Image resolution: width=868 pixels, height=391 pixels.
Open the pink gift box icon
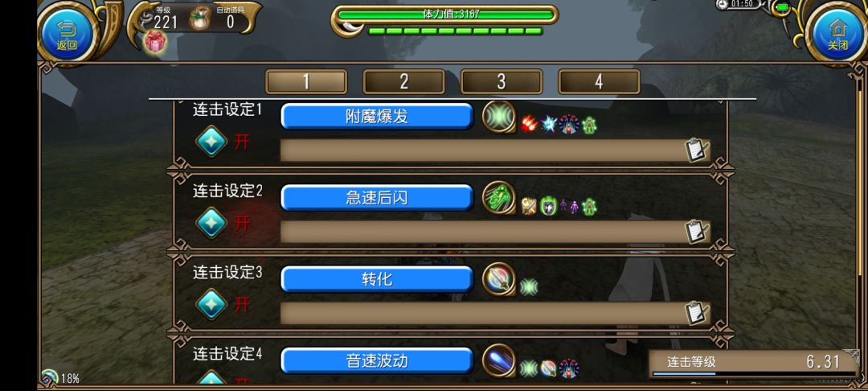[156, 42]
